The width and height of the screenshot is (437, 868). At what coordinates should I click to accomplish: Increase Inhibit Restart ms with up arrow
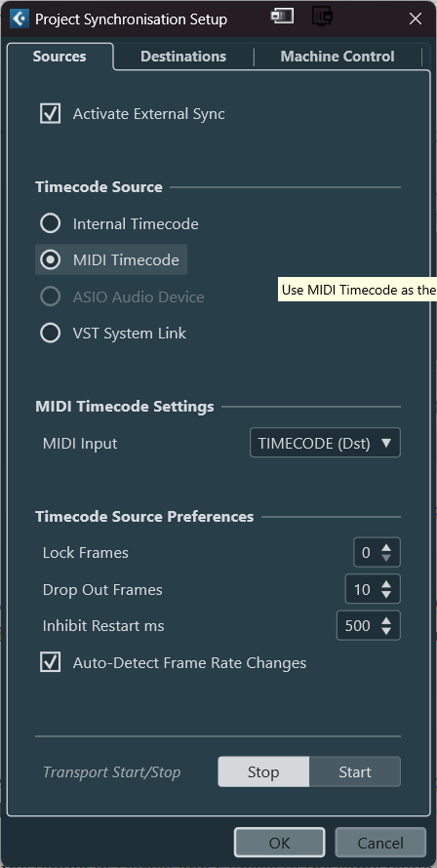coord(386,620)
